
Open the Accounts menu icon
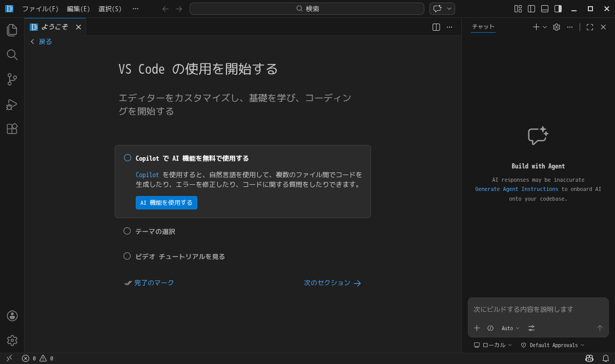pos(12,316)
